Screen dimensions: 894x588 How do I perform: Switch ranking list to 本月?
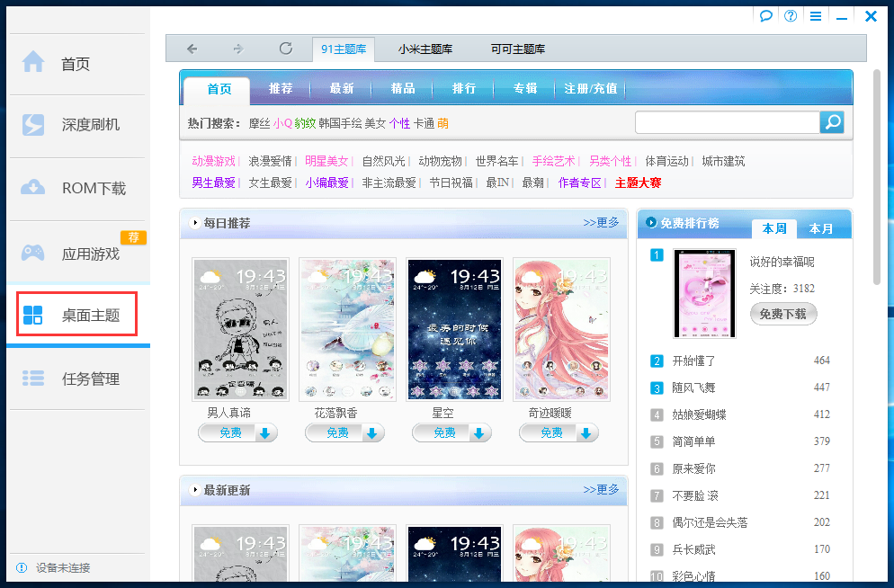[x=822, y=228]
